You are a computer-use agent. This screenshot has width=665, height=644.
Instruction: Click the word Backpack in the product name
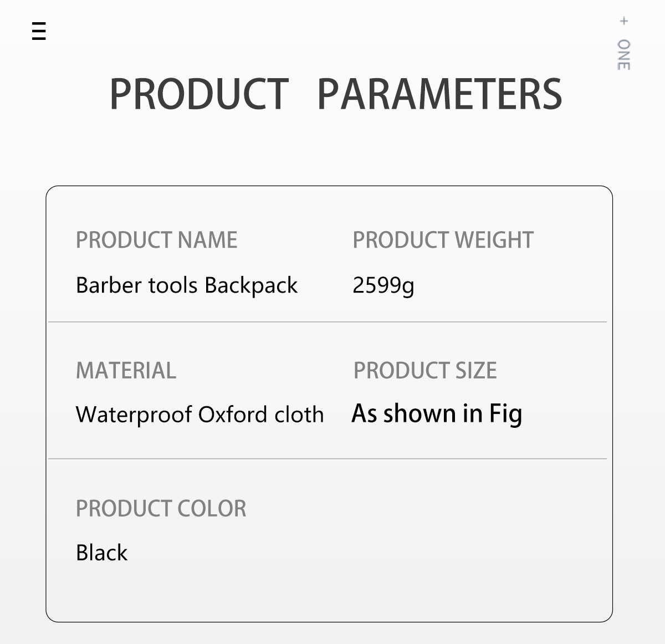(x=250, y=285)
